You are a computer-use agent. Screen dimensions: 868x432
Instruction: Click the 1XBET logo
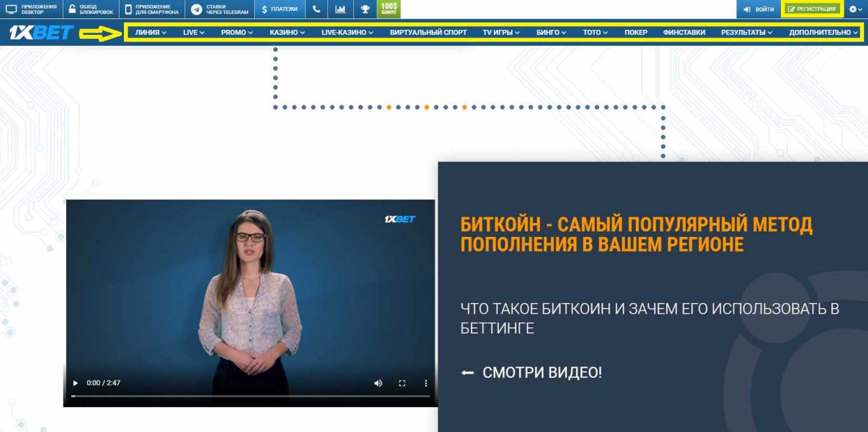[40, 33]
